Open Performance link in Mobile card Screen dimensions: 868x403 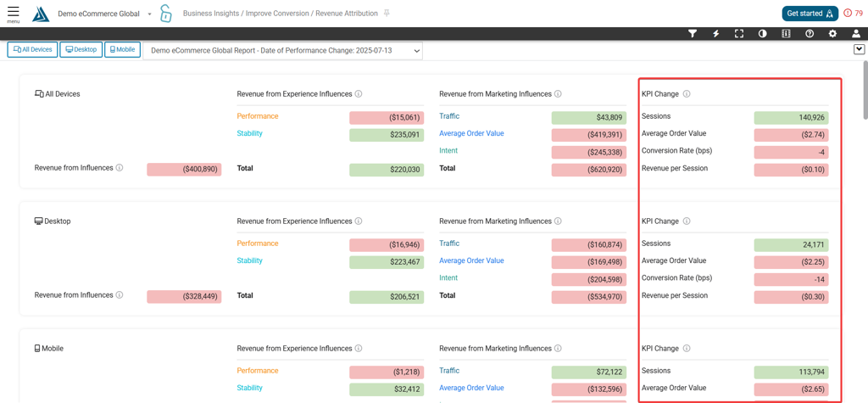[x=258, y=371]
